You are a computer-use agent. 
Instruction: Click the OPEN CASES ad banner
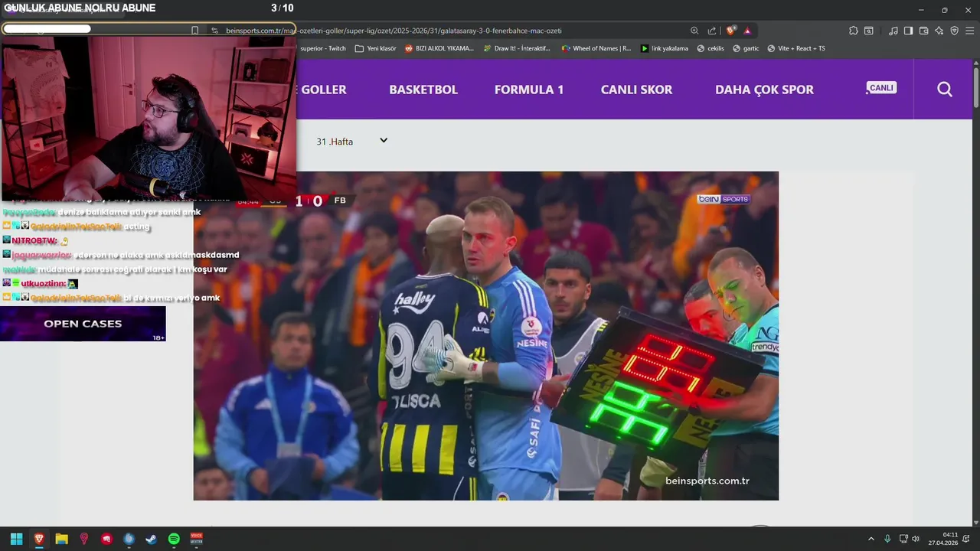click(83, 324)
